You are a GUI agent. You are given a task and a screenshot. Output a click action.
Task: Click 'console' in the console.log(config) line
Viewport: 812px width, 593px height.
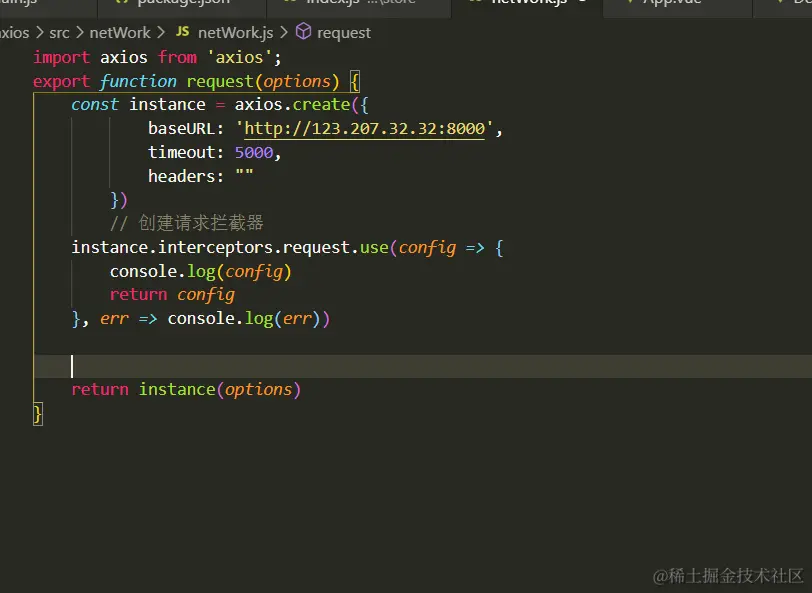pos(143,271)
